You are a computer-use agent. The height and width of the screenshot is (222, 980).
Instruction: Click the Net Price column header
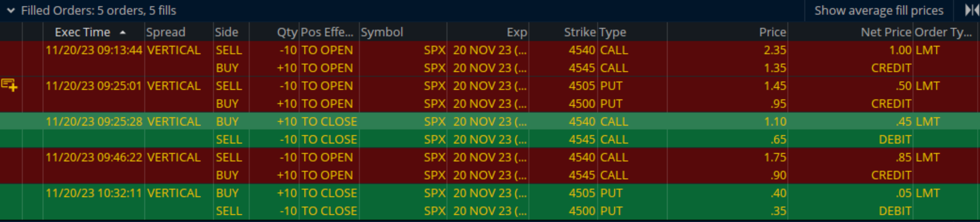click(x=885, y=32)
